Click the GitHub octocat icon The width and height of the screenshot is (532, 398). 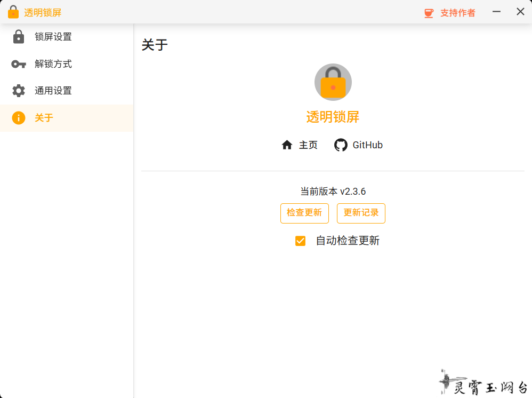pos(341,145)
